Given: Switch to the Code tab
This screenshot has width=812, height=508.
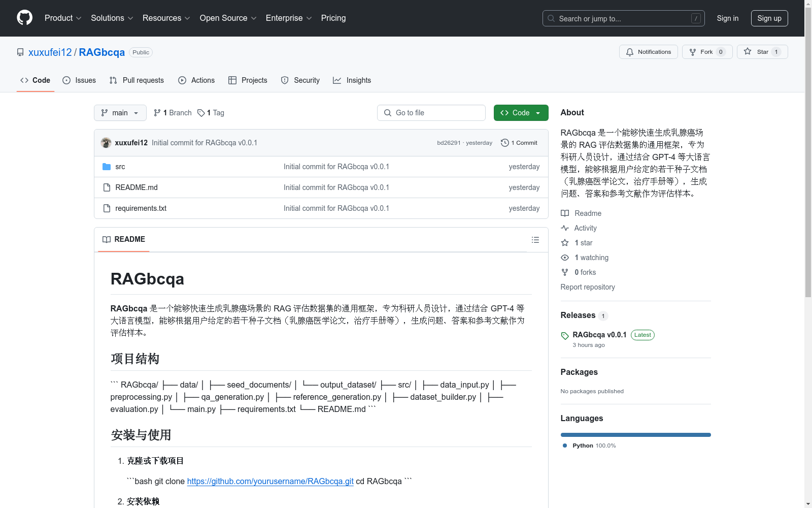Looking at the screenshot, I should [36, 80].
